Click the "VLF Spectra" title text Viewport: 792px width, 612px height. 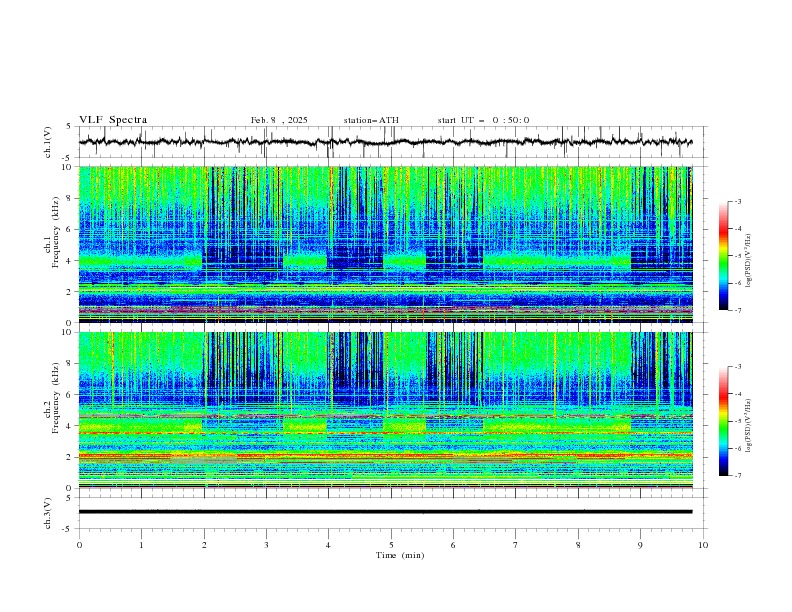pyautogui.click(x=113, y=120)
